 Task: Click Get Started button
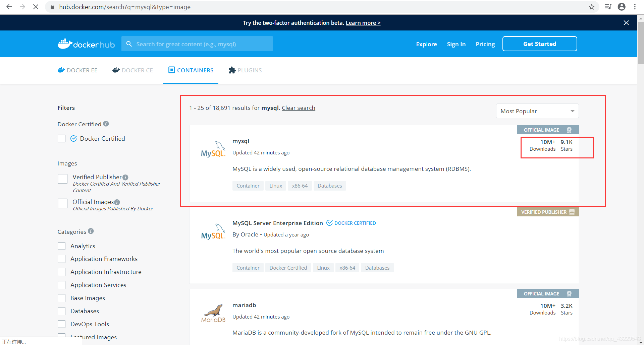[x=540, y=44]
